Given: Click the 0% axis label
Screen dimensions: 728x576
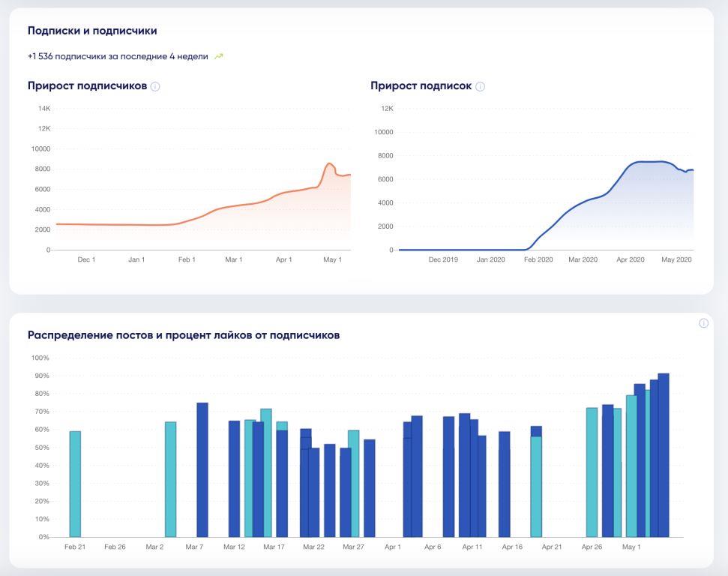Looking at the screenshot, I should tap(43, 537).
